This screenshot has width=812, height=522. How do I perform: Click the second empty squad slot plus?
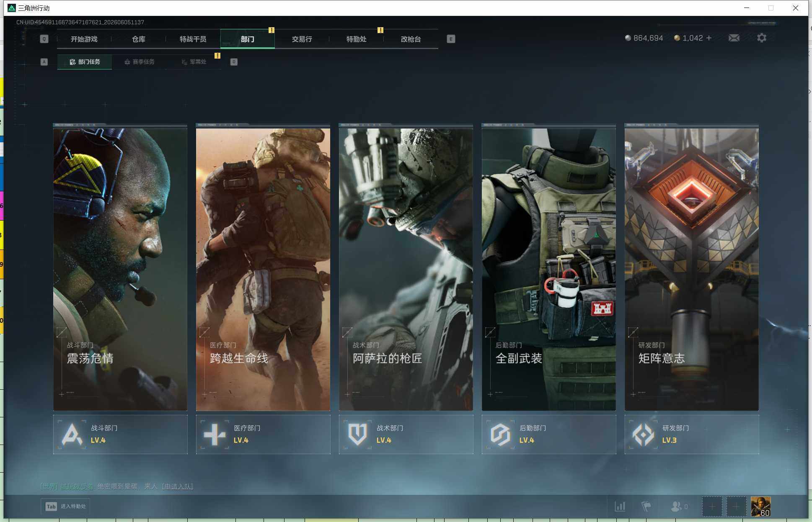736,507
